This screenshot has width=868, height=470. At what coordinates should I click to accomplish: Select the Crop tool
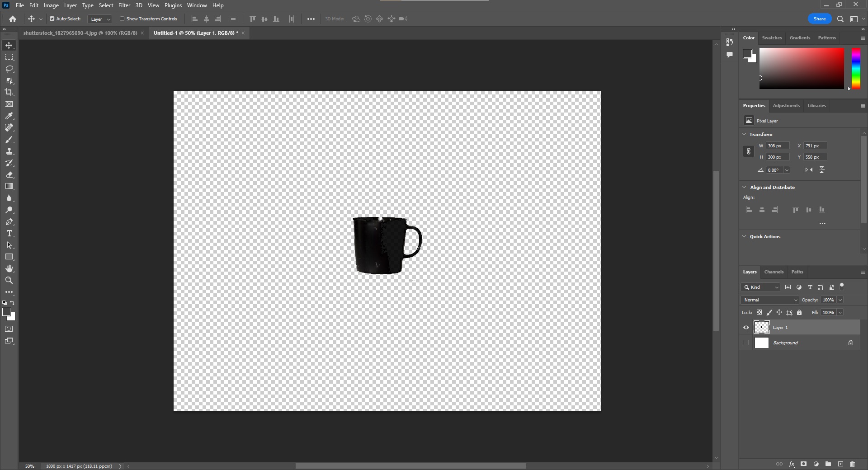[9, 92]
